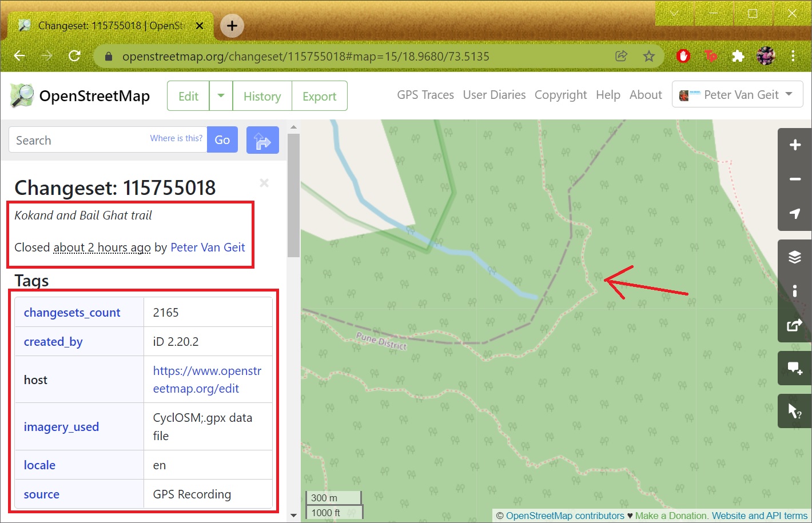Click the 'about 2 hours ago' timestamp
Image resolution: width=812 pixels, height=523 pixels.
[x=102, y=247]
